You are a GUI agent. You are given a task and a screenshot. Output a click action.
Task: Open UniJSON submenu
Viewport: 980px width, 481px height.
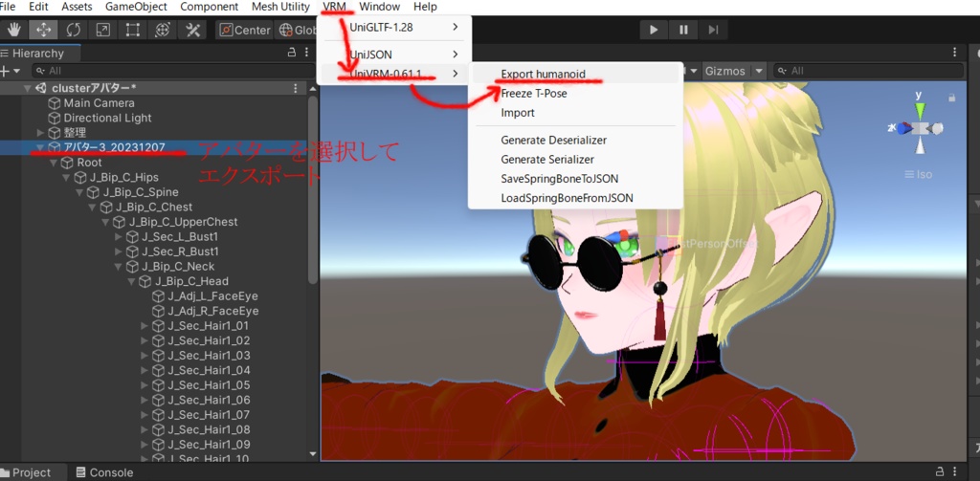click(395, 55)
